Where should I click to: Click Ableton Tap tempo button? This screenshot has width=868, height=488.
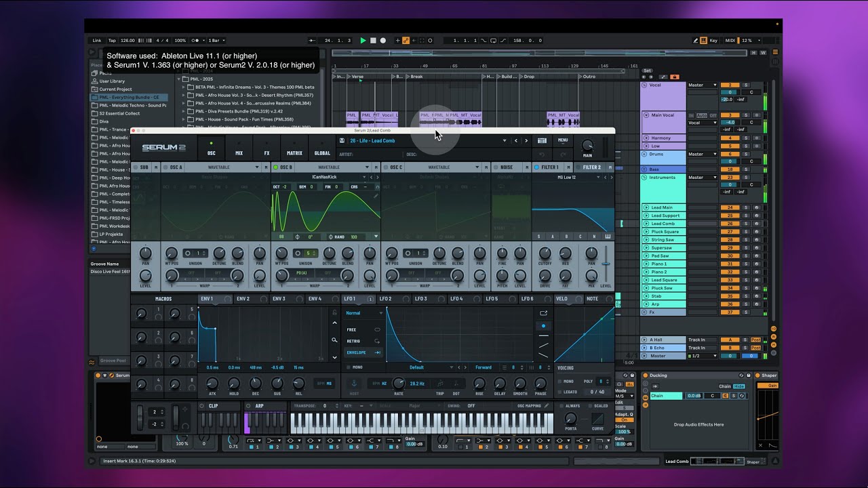[x=113, y=41]
